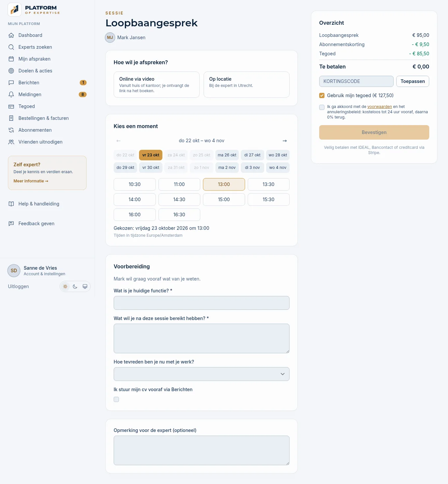Viewport: 448px width, 484px height.
Task: Open Tegoed menu item
Action: tap(47, 106)
